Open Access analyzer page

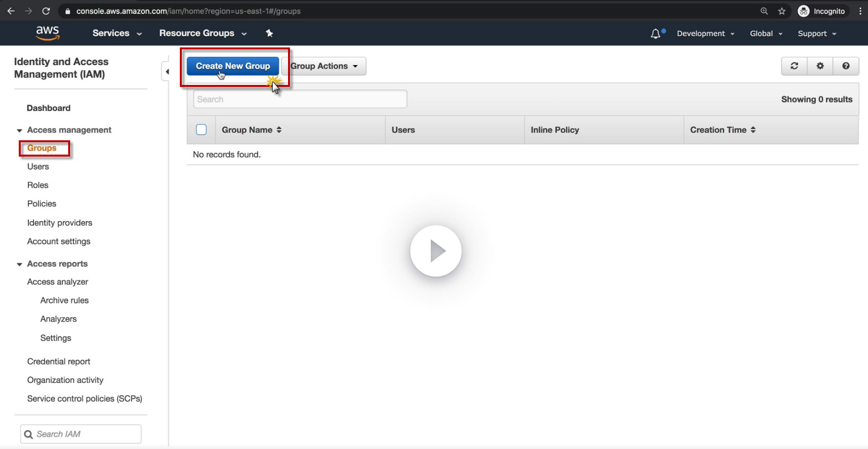(x=58, y=282)
